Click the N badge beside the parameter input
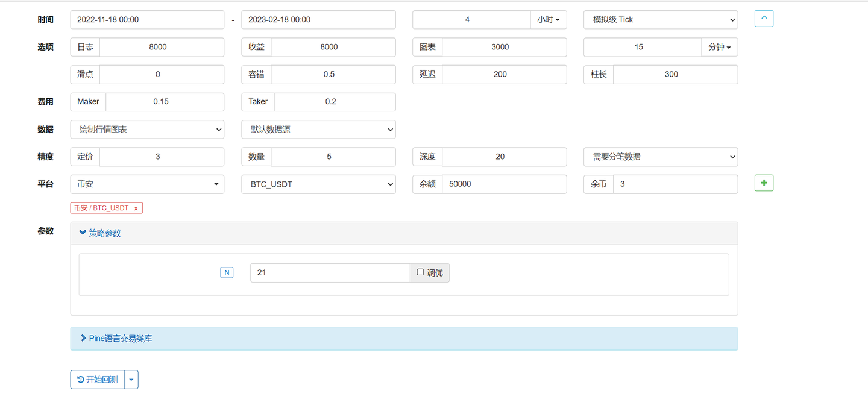868x397 pixels. pyautogui.click(x=227, y=272)
